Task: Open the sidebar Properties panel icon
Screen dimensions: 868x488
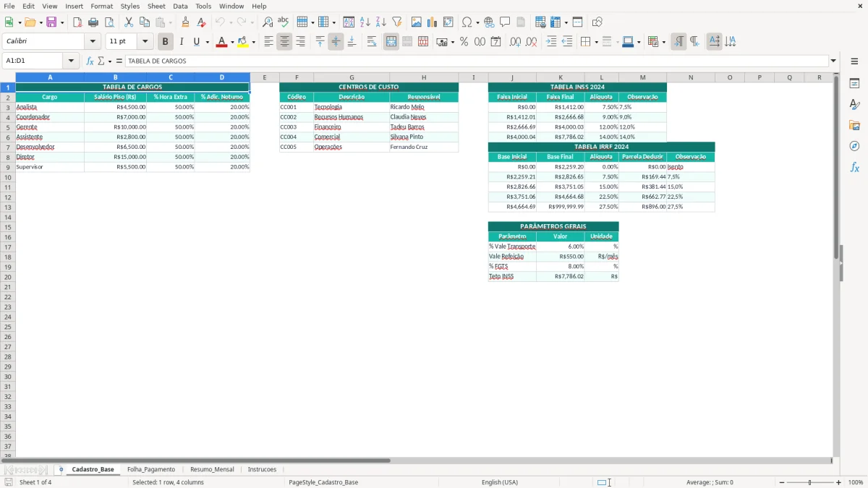Action: tap(854, 84)
